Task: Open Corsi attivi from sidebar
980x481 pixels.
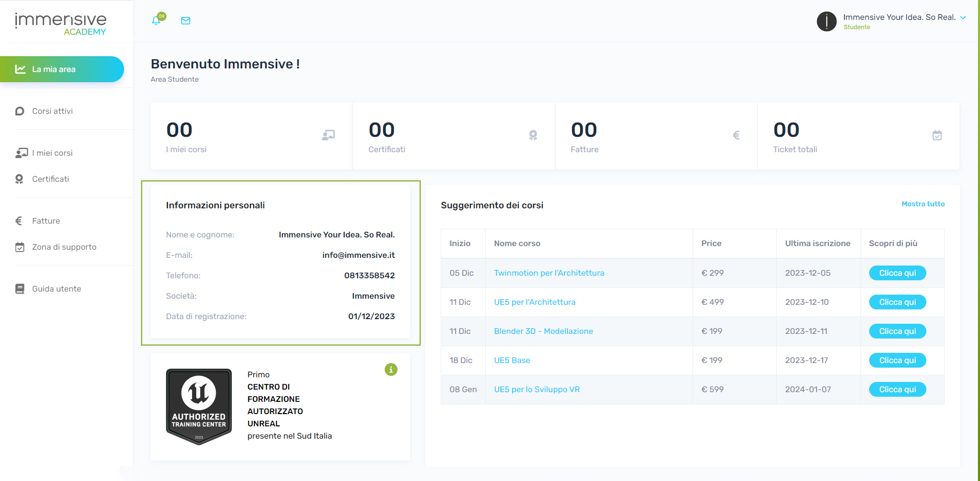Action: (x=52, y=111)
